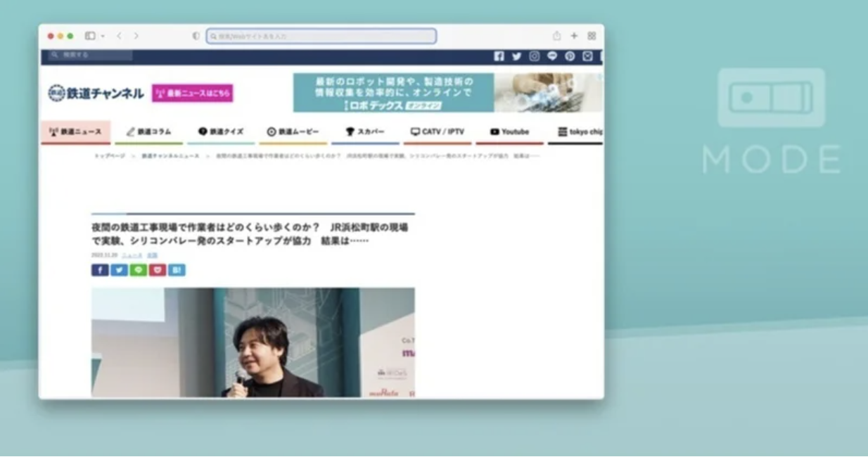
Task: Share article via green LINE button
Action: coord(138,270)
